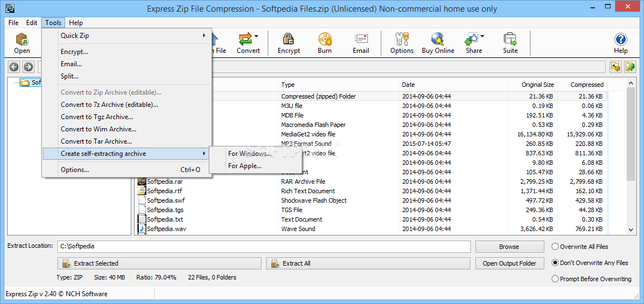Go forward with the right arrow button
This screenshot has height=304, width=644.
[x=28, y=67]
